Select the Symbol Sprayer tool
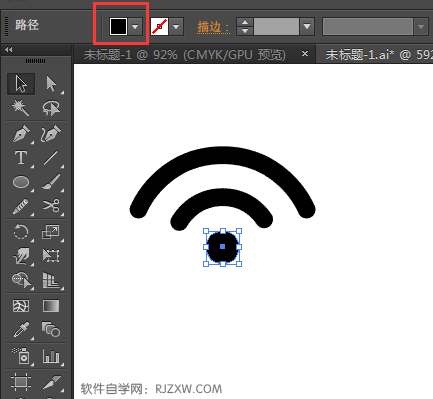The height and width of the screenshot is (399, 433). pyautogui.click(x=21, y=356)
